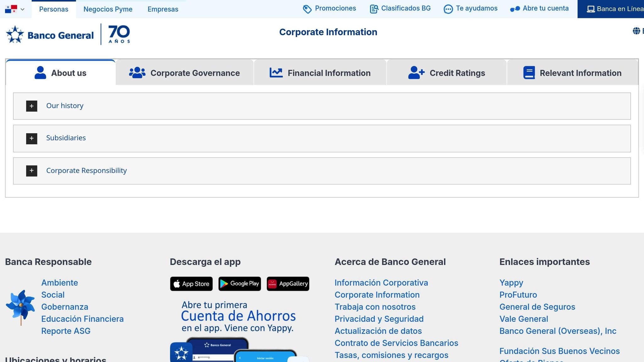Select the Empresas menu item
The image size is (644, 362).
pyautogui.click(x=163, y=9)
